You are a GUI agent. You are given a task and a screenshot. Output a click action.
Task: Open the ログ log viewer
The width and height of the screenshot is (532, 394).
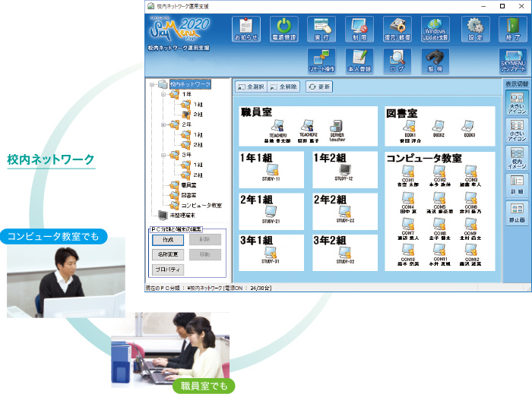[x=397, y=61]
